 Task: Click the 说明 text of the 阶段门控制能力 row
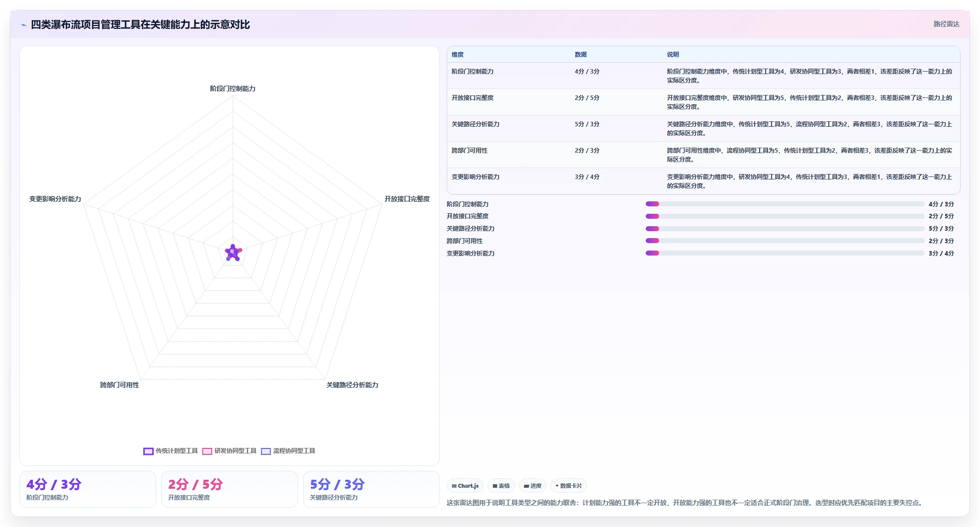coord(809,76)
